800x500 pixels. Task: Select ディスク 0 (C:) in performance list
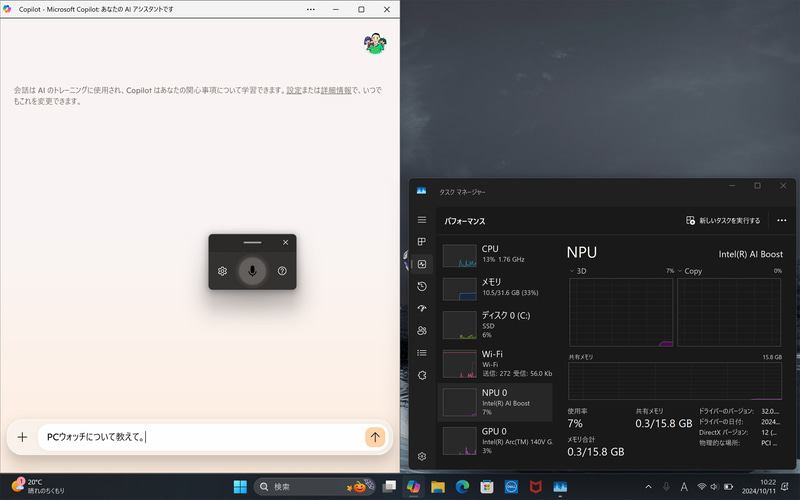(x=495, y=324)
